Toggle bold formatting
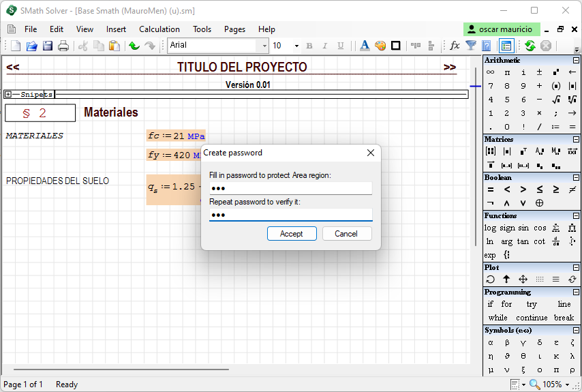Screen dimensions: 582x392 coord(309,46)
